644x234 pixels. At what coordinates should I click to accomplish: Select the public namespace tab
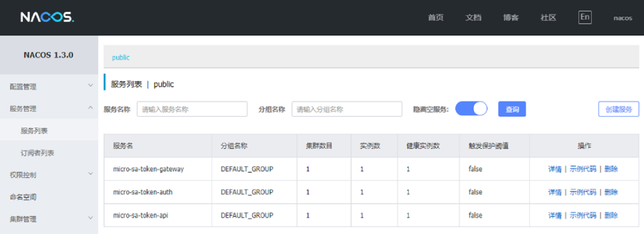pyautogui.click(x=121, y=57)
